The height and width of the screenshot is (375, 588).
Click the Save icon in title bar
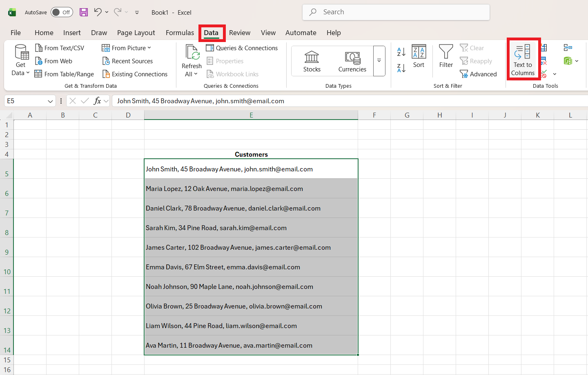84,12
